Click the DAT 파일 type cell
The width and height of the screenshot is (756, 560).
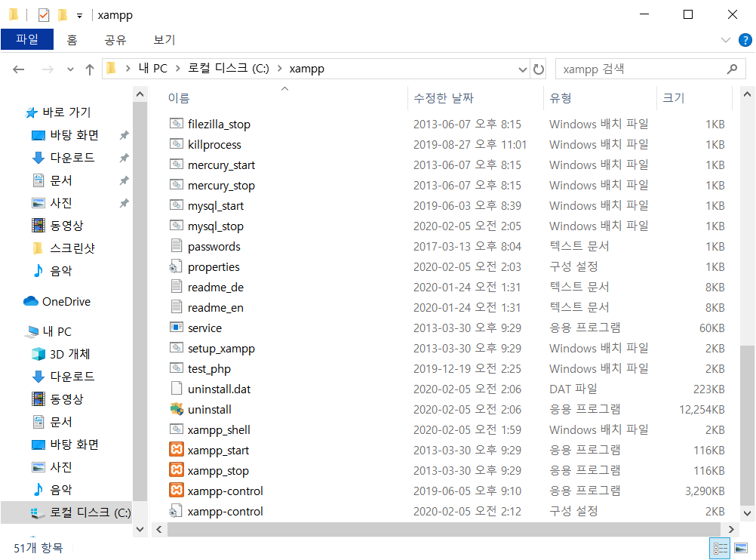573,389
